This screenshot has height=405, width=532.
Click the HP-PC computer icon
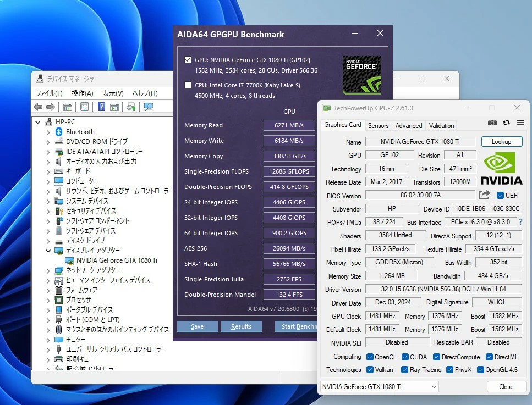click(x=48, y=122)
